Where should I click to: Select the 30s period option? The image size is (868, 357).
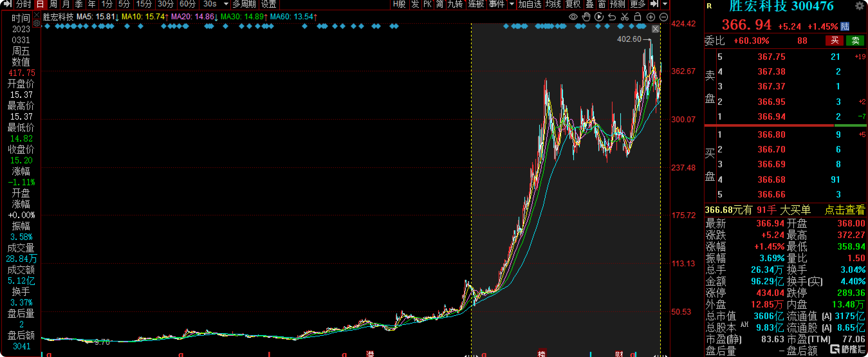[x=209, y=4]
